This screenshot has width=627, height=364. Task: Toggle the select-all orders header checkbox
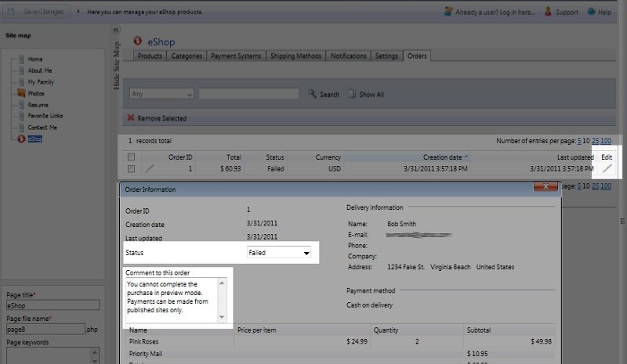coord(131,157)
